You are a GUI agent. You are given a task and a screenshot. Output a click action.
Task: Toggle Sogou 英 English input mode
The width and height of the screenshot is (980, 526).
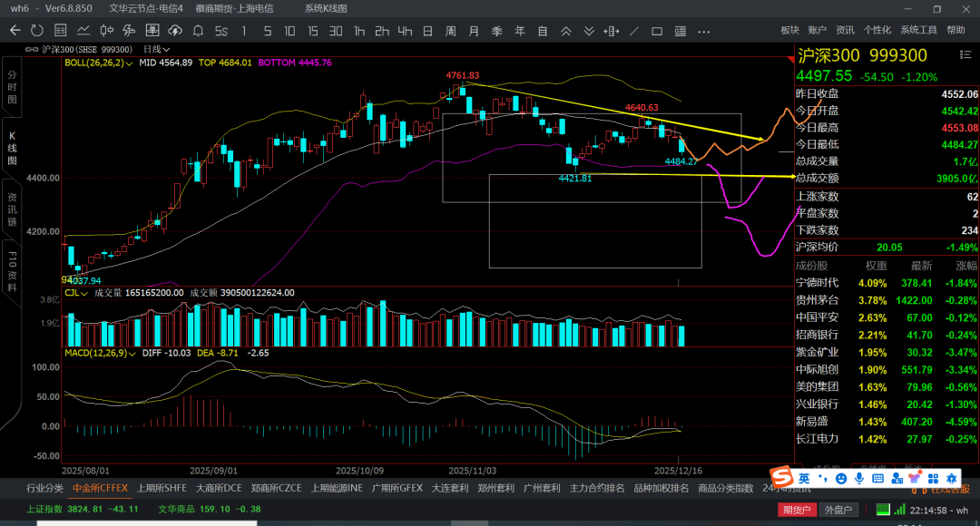tap(804, 479)
